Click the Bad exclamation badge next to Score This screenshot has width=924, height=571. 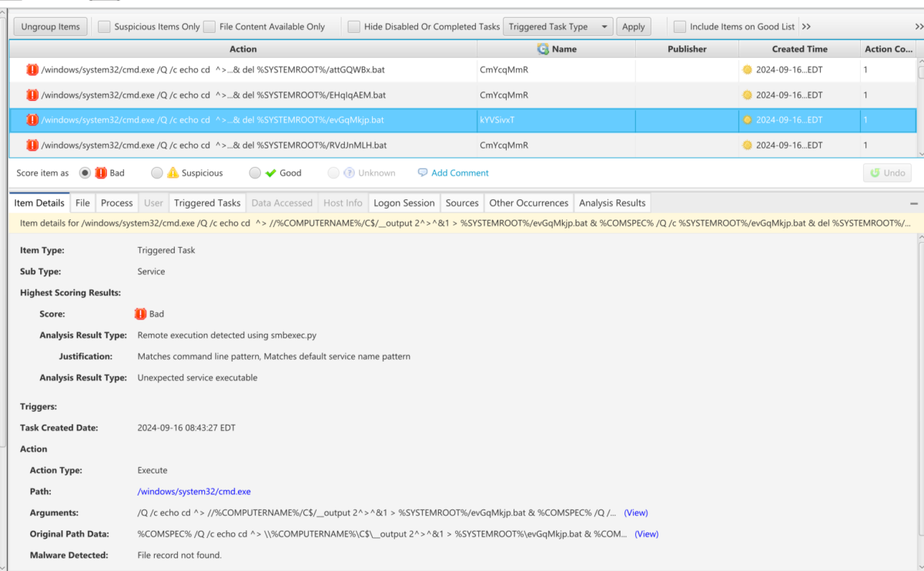pos(142,313)
